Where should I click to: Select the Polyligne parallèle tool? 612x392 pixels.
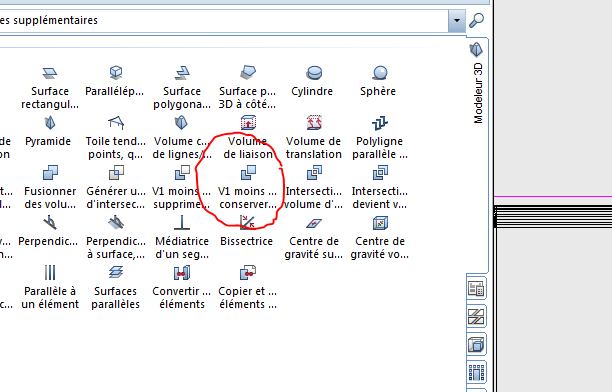click(x=380, y=137)
